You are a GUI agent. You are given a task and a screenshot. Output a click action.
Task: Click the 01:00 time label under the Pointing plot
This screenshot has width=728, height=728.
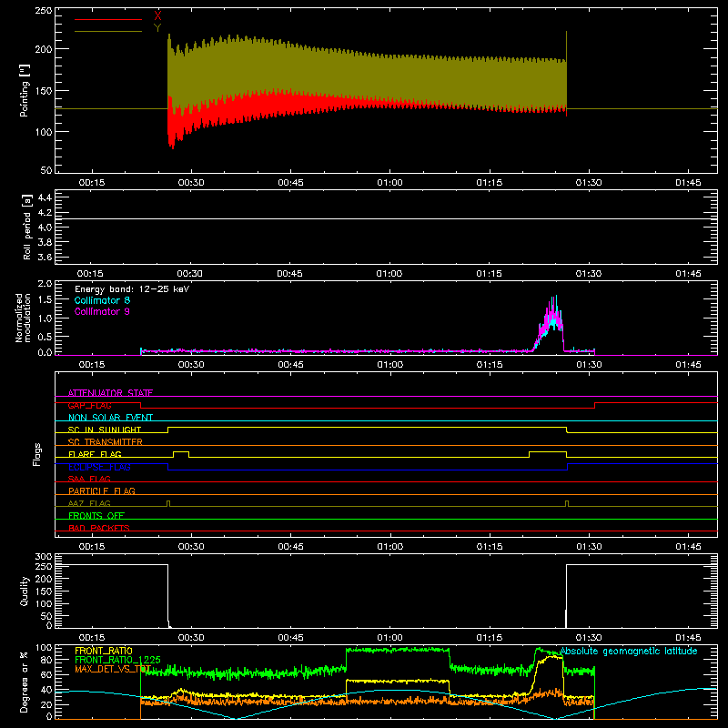tap(390, 183)
